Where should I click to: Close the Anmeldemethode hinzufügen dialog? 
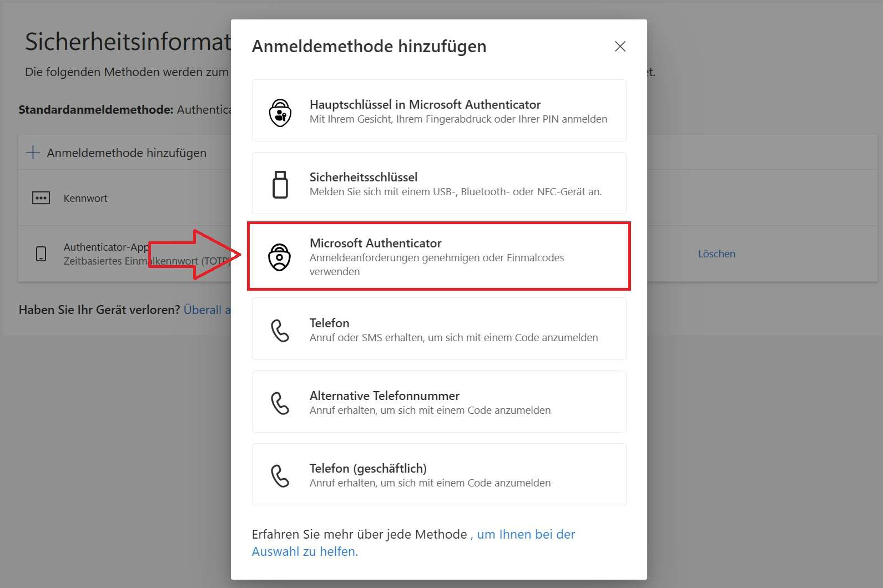tap(620, 47)
